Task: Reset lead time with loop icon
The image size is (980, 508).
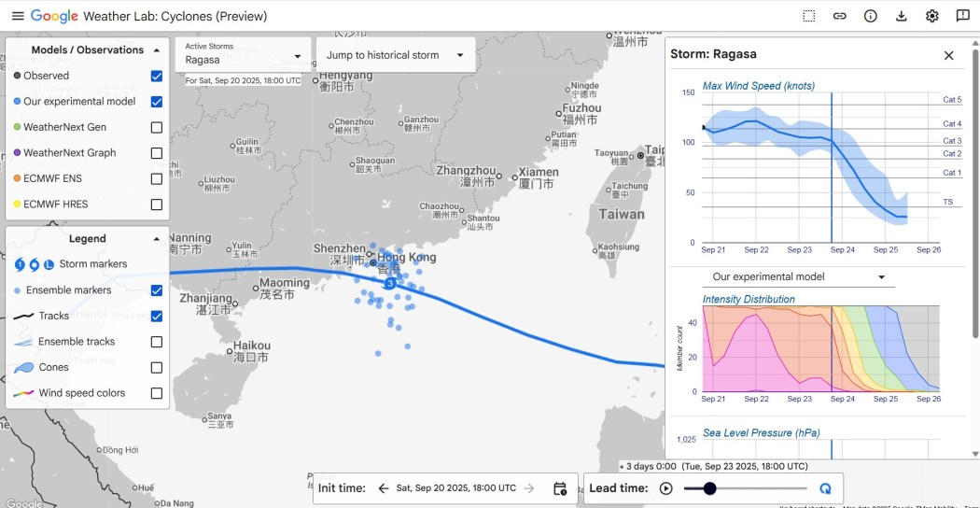Action: coord(825,488)
